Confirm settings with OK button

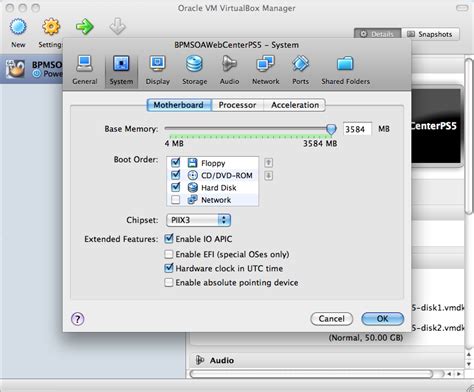point(382,319)
